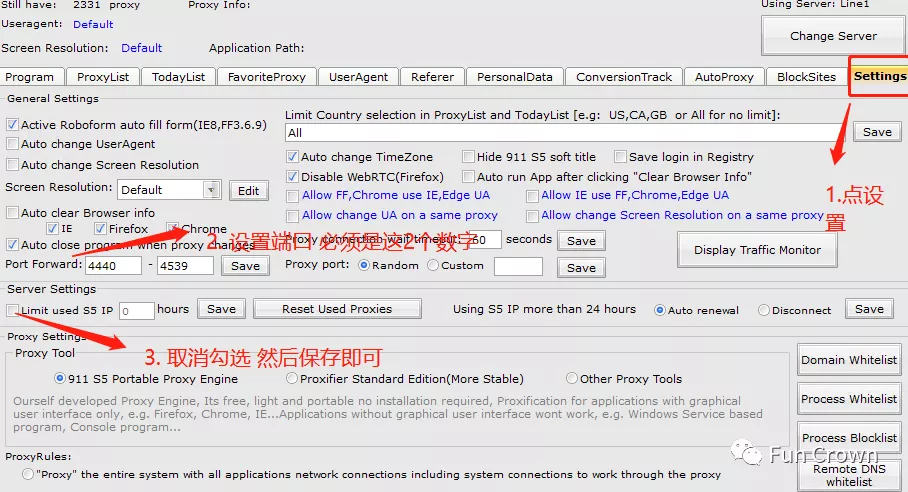Image resolution: width=908 pixels, height=492 pixels.
Task: Open Display Traffic Monitor
Action: (757, 249)
